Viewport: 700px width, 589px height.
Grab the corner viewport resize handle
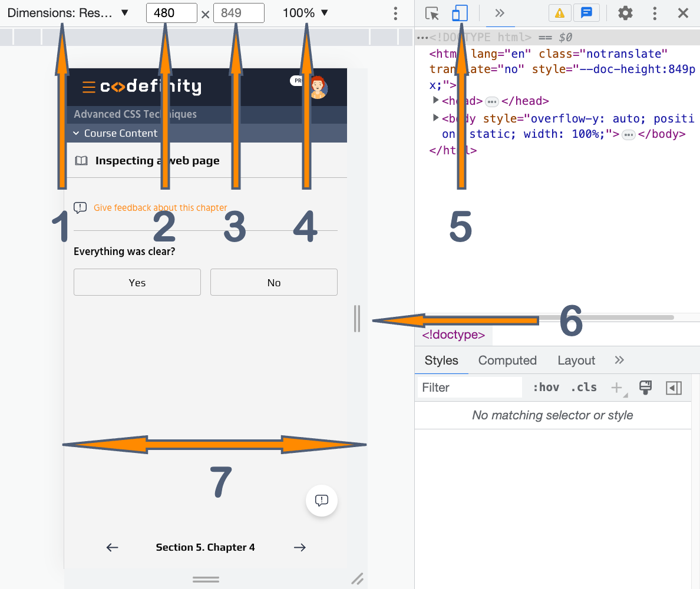click(x=357, y=579)
